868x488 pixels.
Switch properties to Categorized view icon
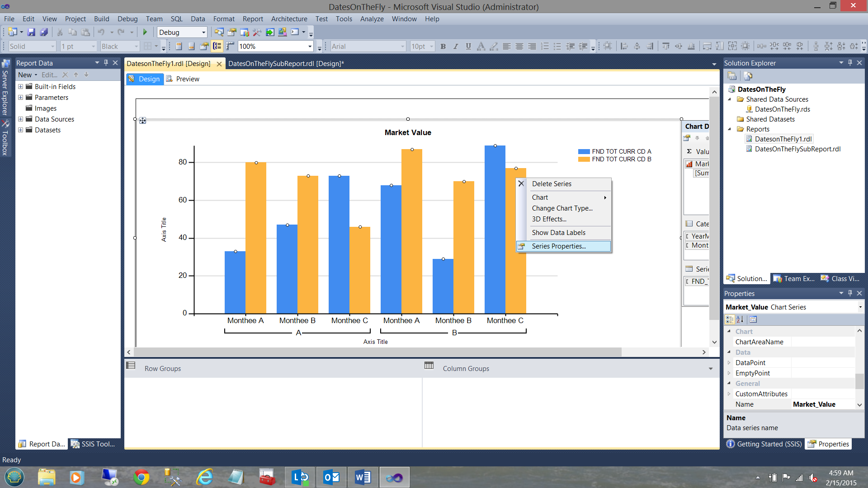pyautogui.click(x=729, y=319)
